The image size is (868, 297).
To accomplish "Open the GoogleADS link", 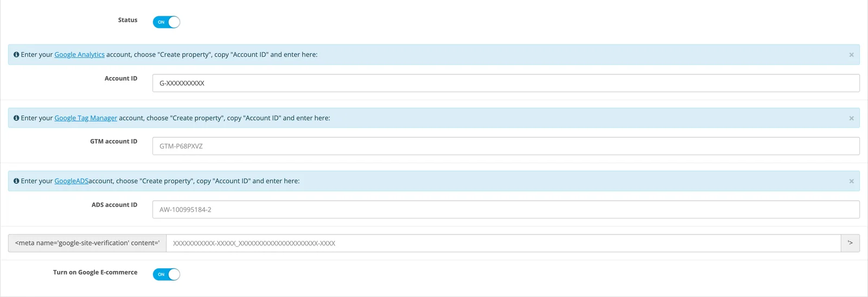I will (71, 181).
